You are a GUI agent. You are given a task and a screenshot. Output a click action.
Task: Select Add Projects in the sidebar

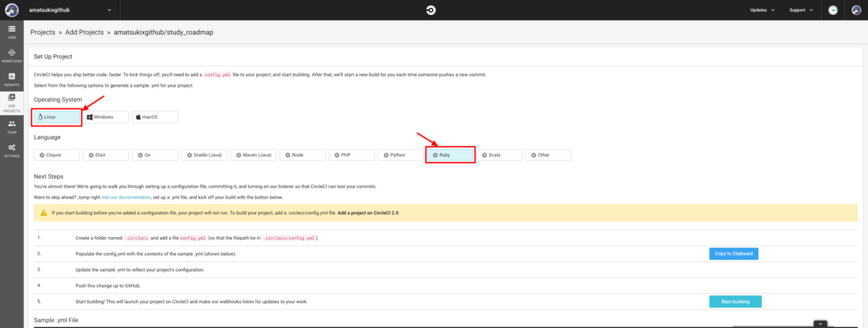coord(12,103)
